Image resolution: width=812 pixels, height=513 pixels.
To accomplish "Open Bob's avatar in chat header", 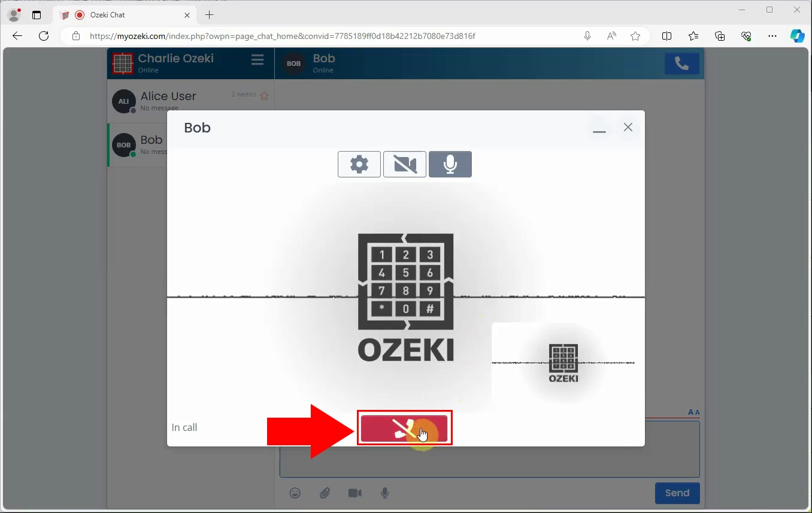I will (x=293, y=64).
